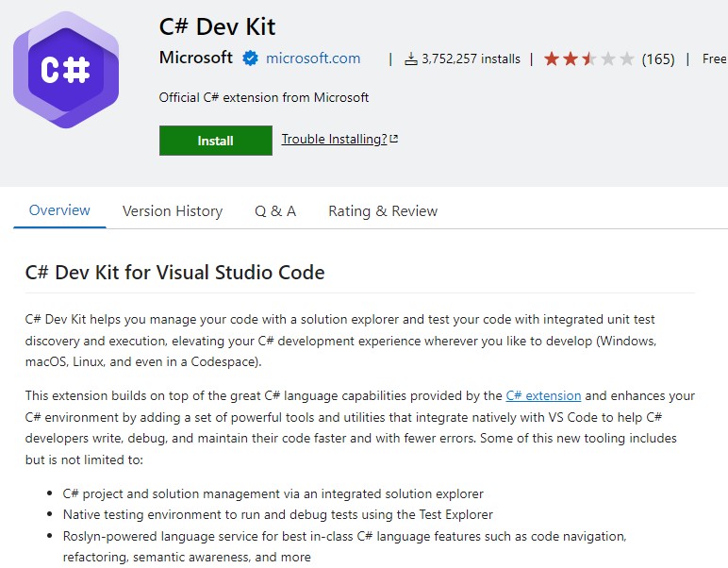Click the last empty rating star
Image resolution: width=728 pixels, height=568 pixels.
pos(627,59)
